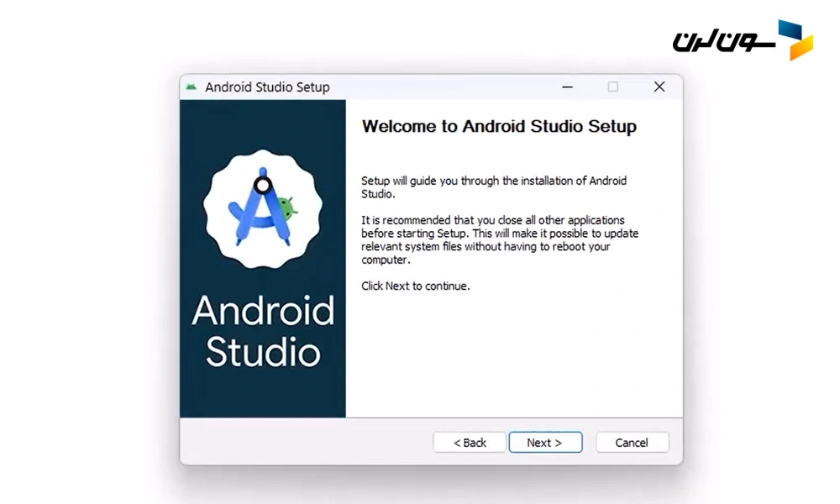The height and width of the screenshot is (504, 840).
Task: Click the blue and orange site logo icon
Action: tap(795, 40)
